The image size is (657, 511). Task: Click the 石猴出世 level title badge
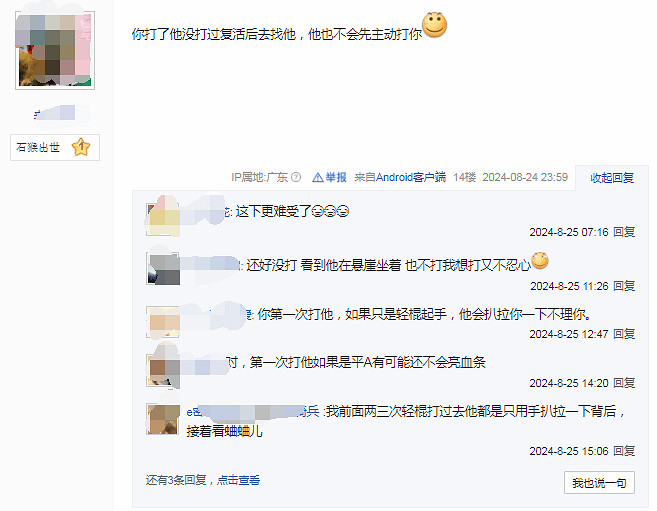click(55, 147)
